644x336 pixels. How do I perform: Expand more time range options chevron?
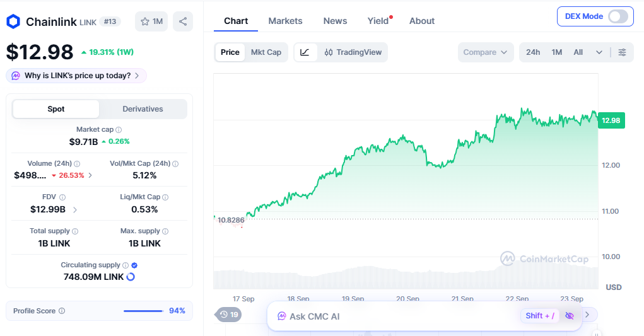(599, 52)
